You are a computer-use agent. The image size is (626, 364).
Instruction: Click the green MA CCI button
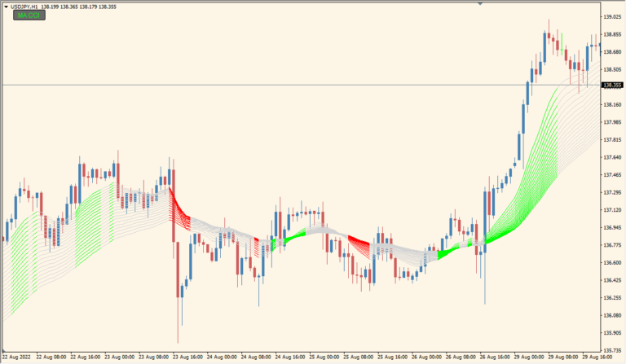point(29,15)
